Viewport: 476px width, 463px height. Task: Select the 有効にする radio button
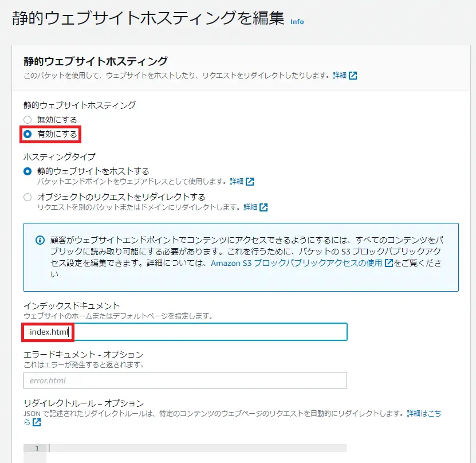pyautogui.click(x=27, y=134)
